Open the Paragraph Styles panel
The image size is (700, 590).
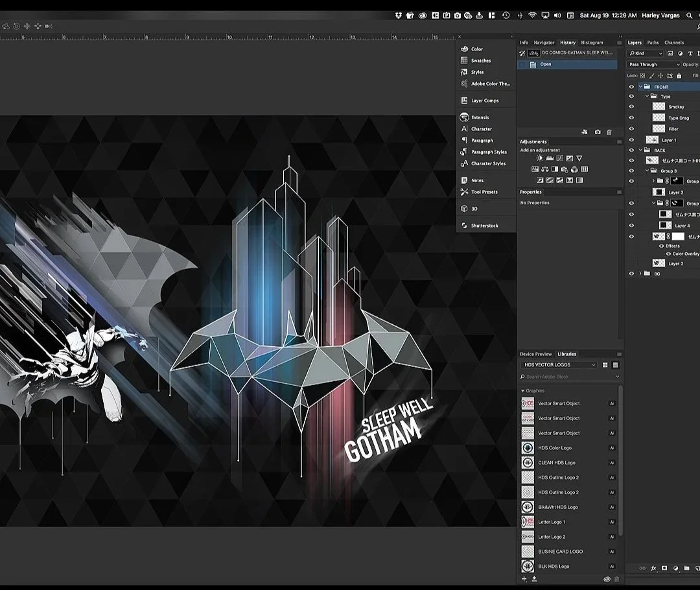pos(484,152)
